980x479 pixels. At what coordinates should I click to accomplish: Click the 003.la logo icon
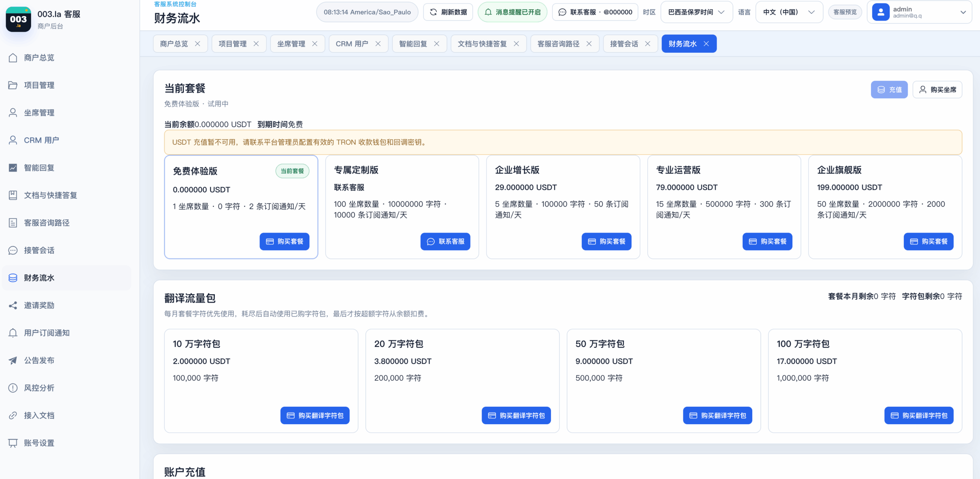click(18, 19)
